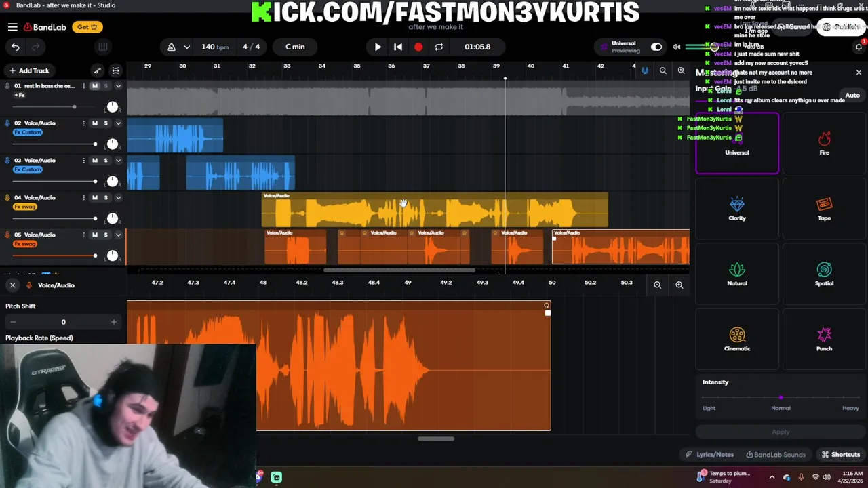Increase Pitch Shift with plus button

pyautogui.click(x=113, y=322)
